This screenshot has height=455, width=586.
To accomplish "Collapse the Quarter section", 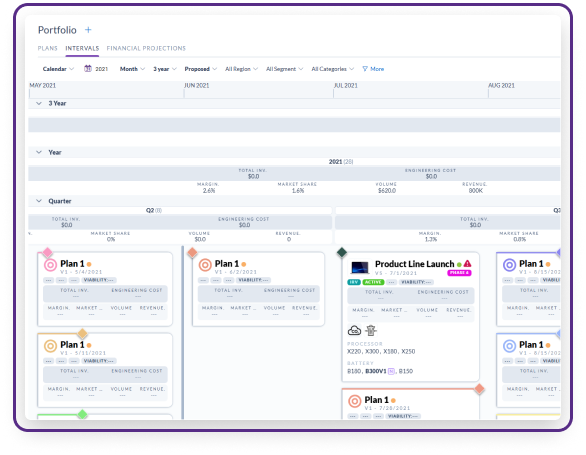I will tap(39, 201).
